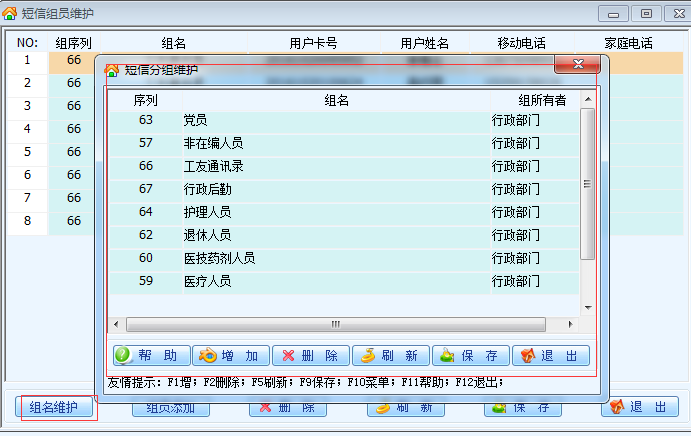The image size is (691, 436).
Task: Click the 刷新 refresh button in dialog
Action: pos(390,355)
